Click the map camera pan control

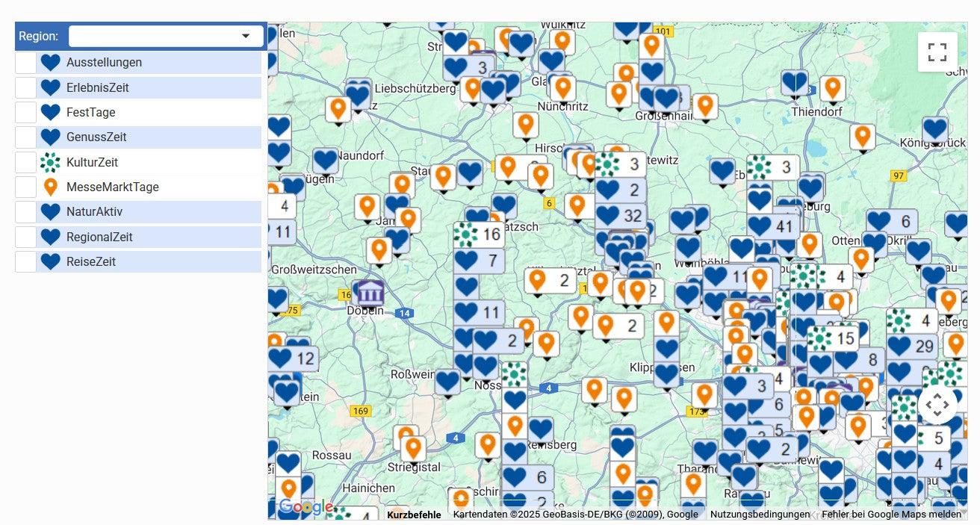[x=937, y=405]
